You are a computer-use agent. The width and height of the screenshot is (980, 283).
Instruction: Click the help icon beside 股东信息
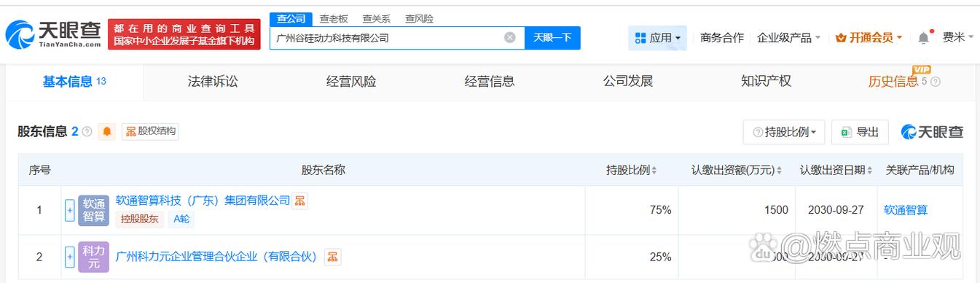(87, 132)
